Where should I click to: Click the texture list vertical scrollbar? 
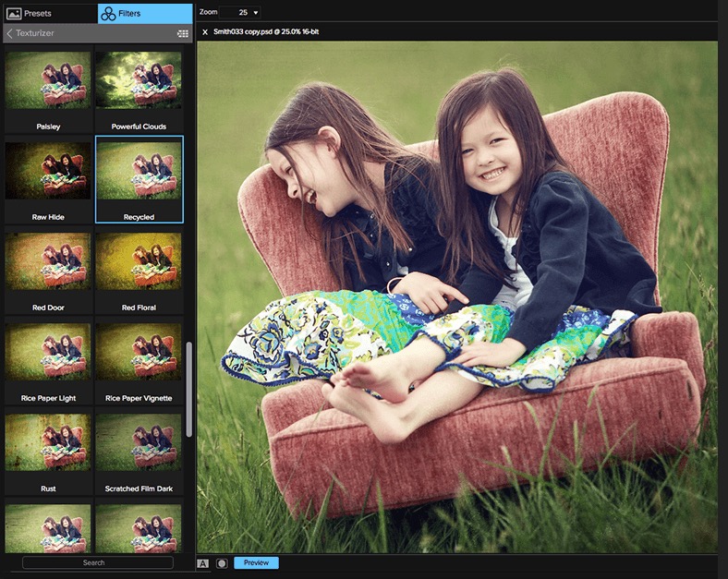[x=189, y=388]
